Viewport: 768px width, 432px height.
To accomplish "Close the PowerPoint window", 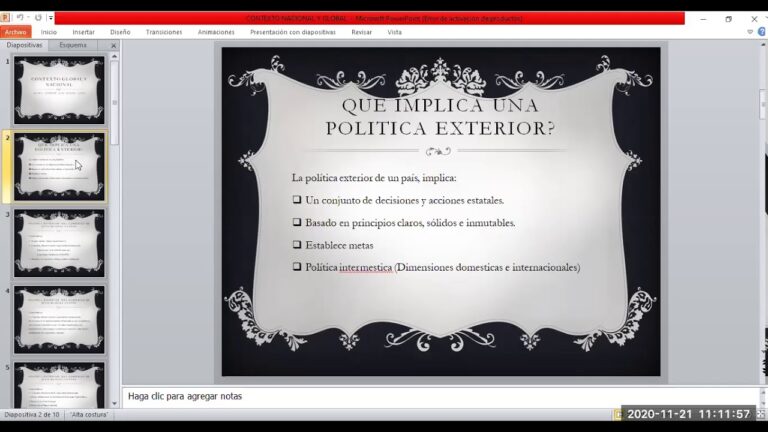I will [x=754, y=19].
